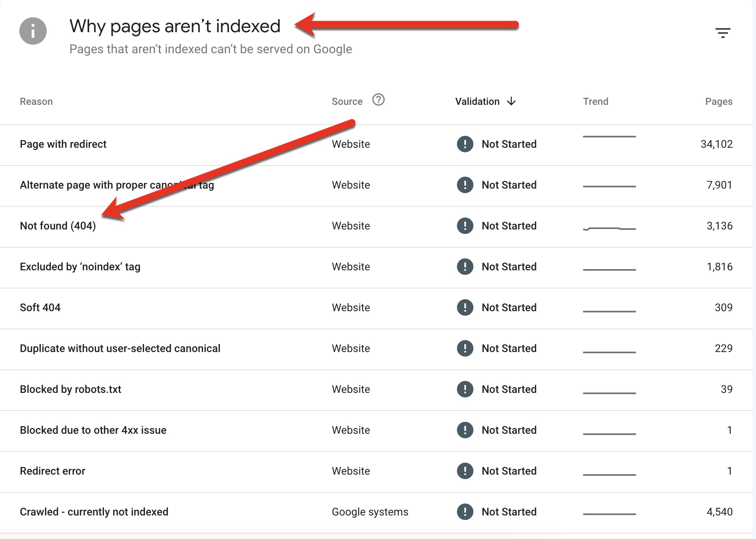Image resolution: width=756 pixels, height=539 pixels.
Task: Click warning icon in Soft 404 row
Action: (465, 307)
